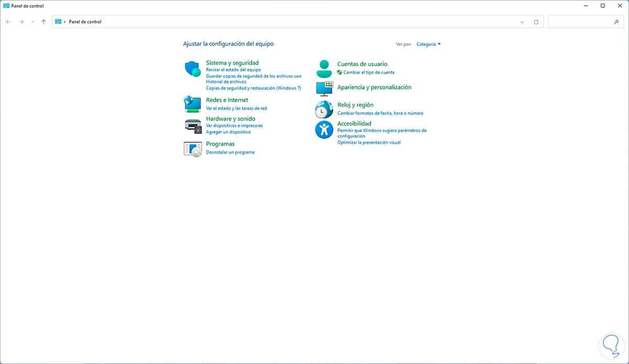
Task: Open the Accesibilidad figure icon
Action: point(324,129)
